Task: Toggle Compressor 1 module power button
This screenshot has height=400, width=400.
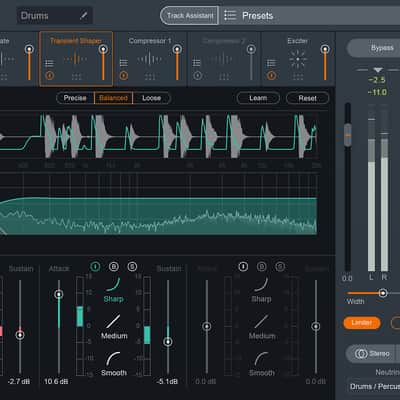Action: (123, 76)
